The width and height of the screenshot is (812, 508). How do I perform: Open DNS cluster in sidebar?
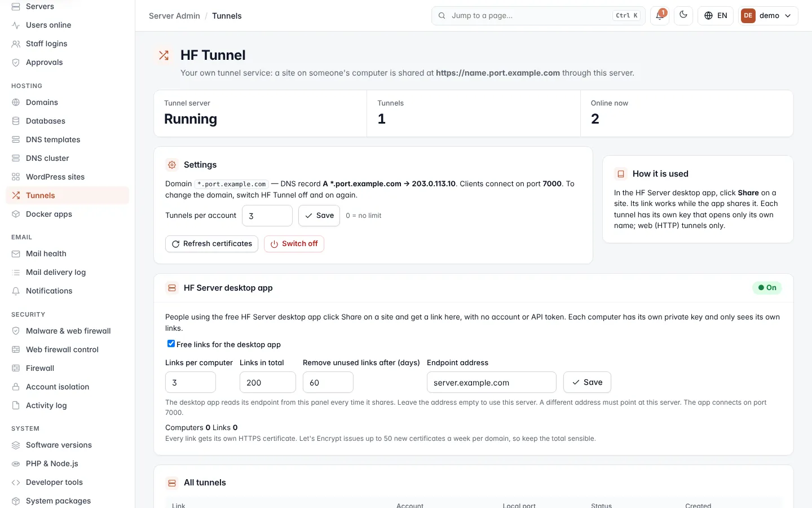click(x=68, y=159)
